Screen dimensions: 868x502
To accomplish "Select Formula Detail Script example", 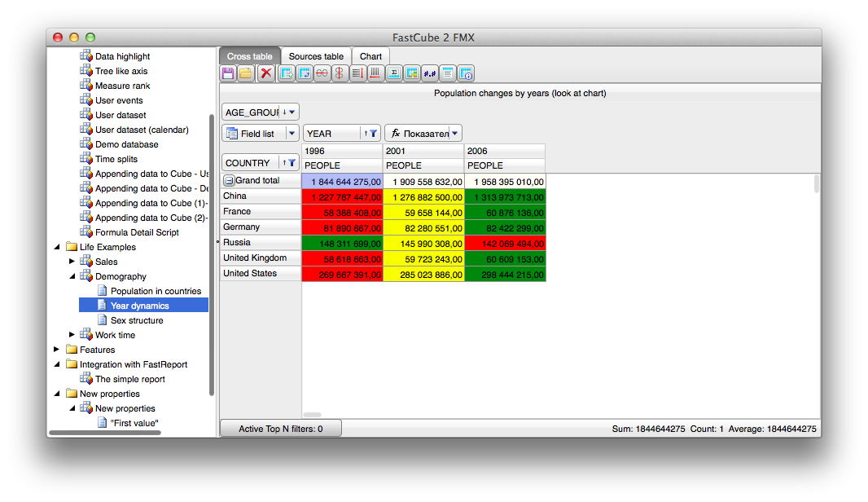I will point(137,232).
